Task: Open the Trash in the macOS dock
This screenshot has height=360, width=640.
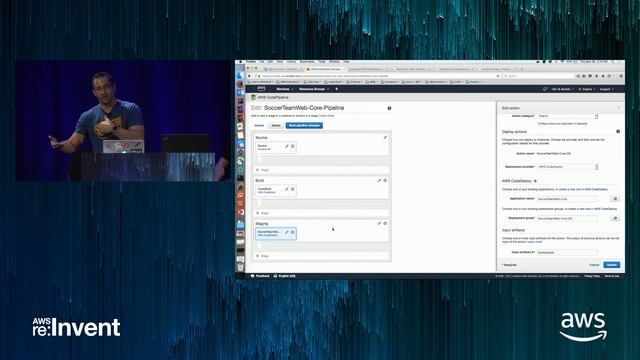Action: coord(240,267)
